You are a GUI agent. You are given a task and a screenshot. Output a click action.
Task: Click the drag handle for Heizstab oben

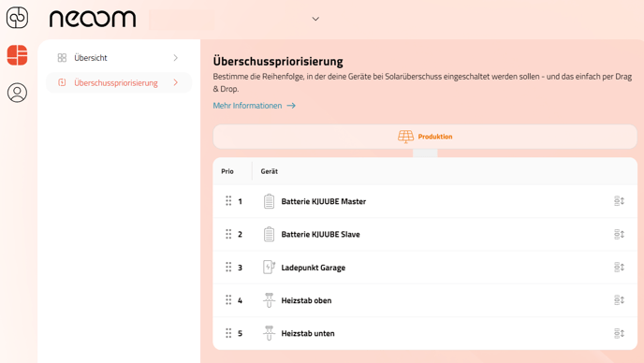(228, 300)
